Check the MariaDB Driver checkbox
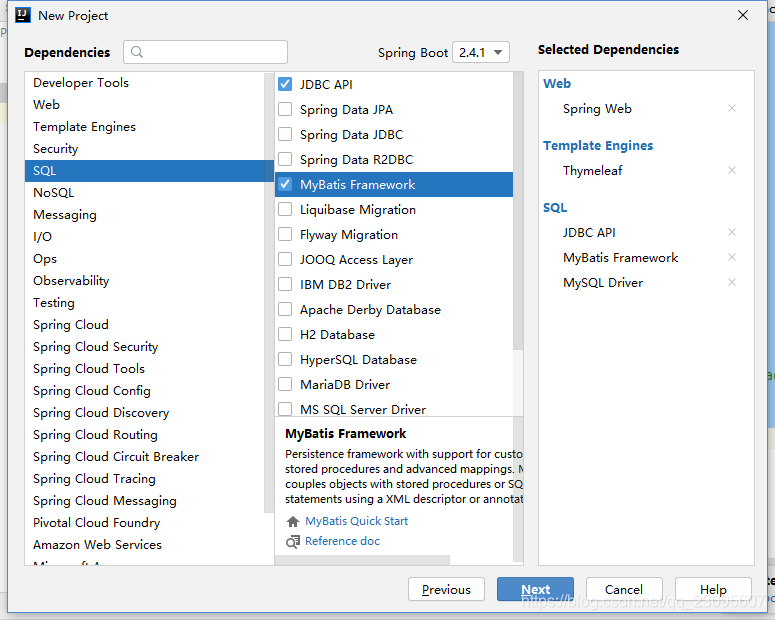Viewport: 775px width, 620px height. click(x=285, y=384)
